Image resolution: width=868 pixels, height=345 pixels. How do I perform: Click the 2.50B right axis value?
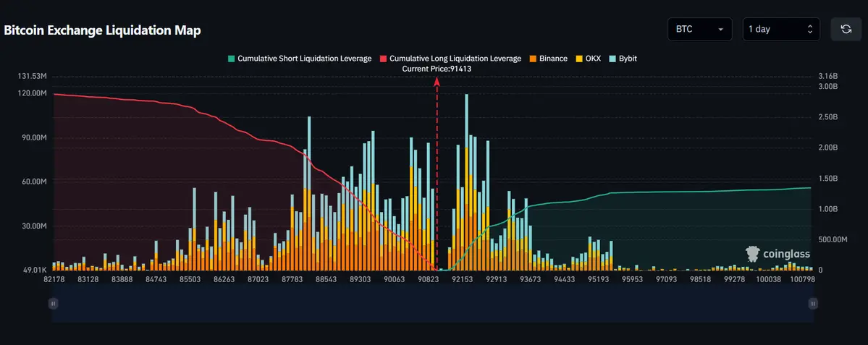[x=828, y=117]
